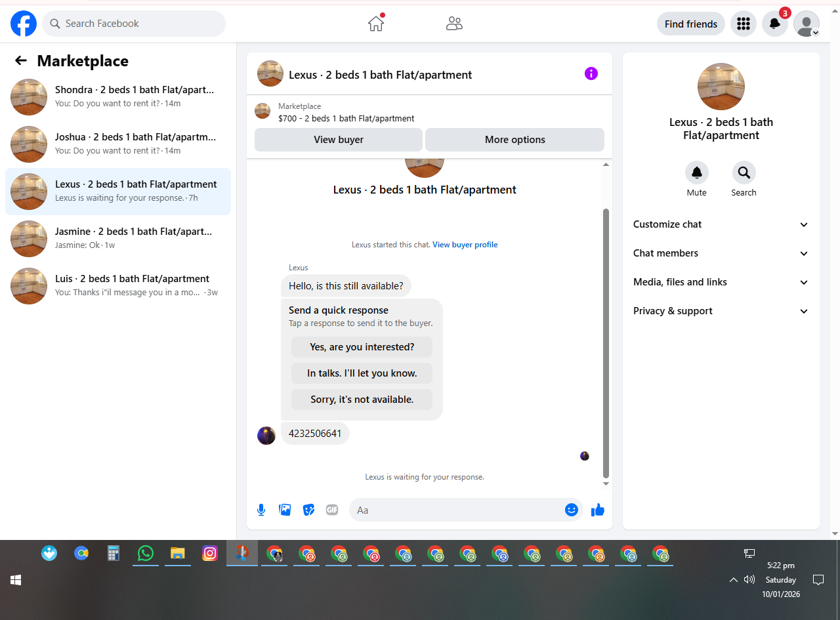Open the Shondra conversation
This screenshot has width=840, height=620.
click(118, 97)
